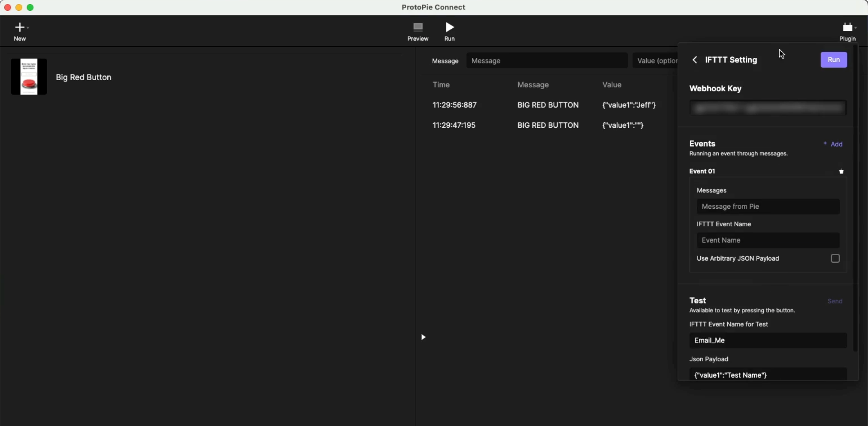Maximize the ProtoPie Connect window
Screen dimensions: 868x426
pos(30,7)
